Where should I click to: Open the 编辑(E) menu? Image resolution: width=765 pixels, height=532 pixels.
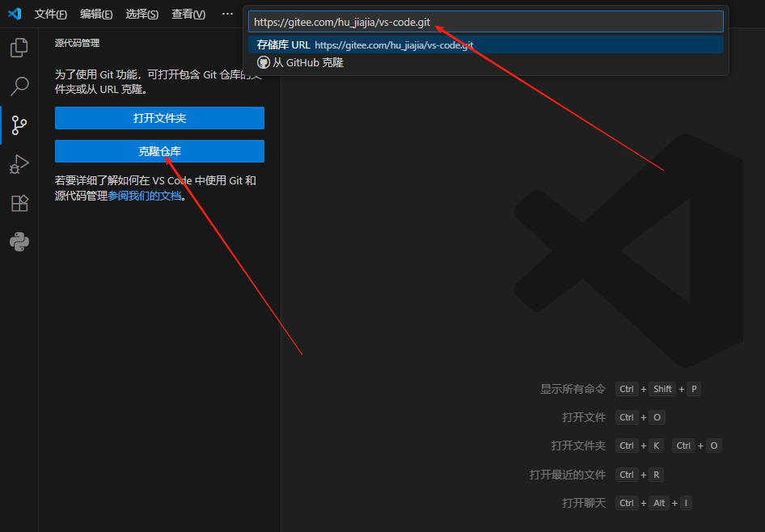coord(96,14)
